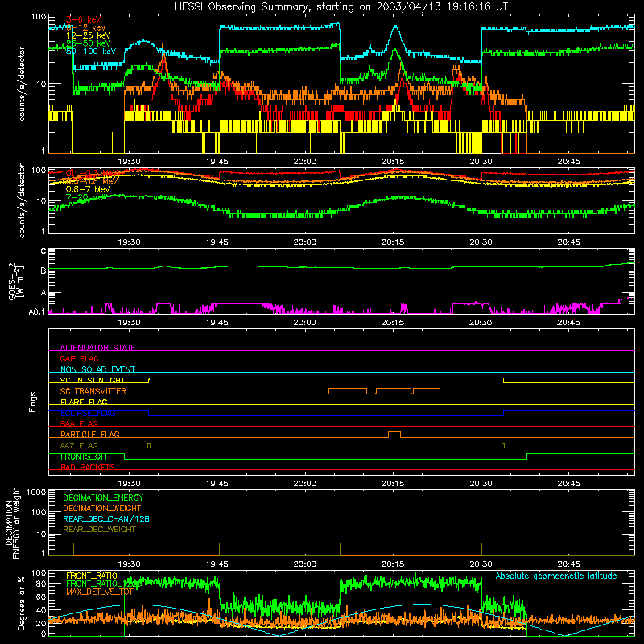
Task: Select the REAR_DEC_WEIGHT legend label
Action: (x=99, y=530)
